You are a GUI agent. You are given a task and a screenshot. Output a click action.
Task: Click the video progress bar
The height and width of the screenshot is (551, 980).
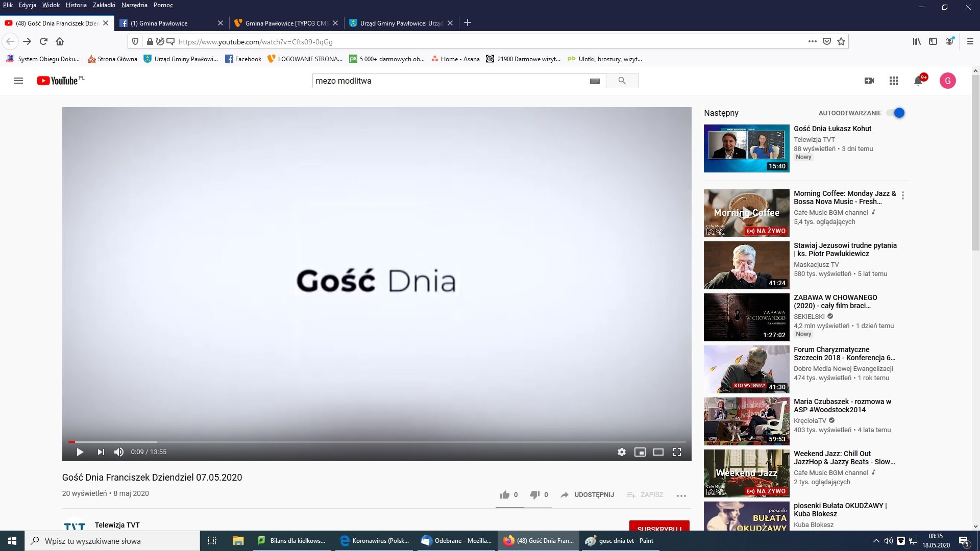coord(378,442)
